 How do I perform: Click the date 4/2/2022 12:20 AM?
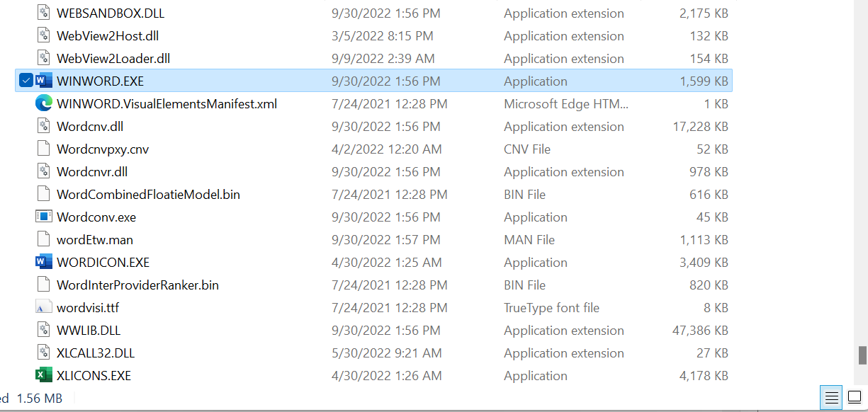click(387, 149)
